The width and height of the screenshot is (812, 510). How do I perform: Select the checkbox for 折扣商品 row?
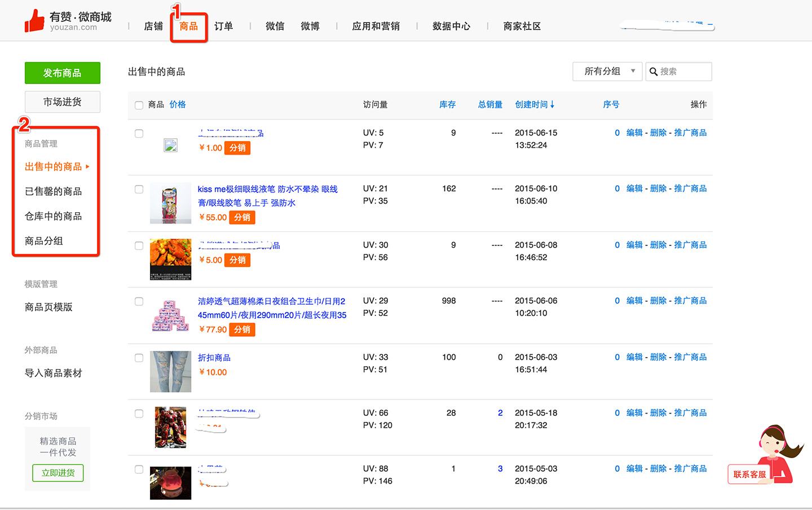pyautogui.click(x=139, y=358)
